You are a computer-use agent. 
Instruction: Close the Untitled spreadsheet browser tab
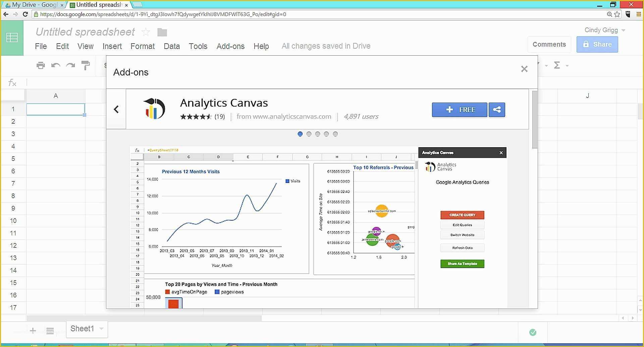click(126, 5)
